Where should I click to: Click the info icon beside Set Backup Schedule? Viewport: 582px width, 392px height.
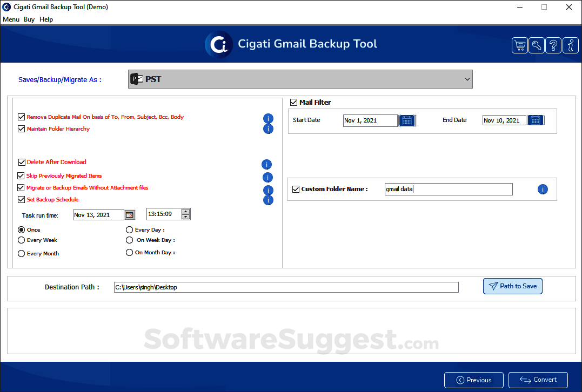[268, 200]
